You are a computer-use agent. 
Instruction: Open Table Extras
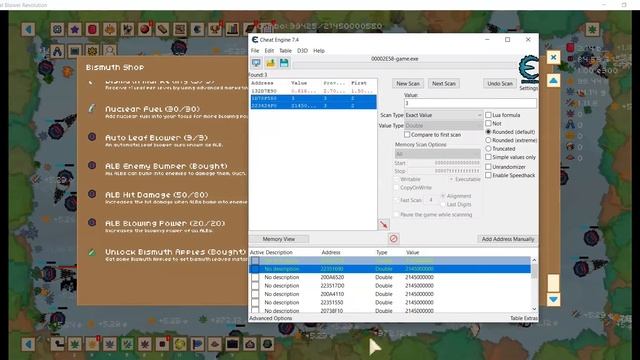tap(524, 318)
